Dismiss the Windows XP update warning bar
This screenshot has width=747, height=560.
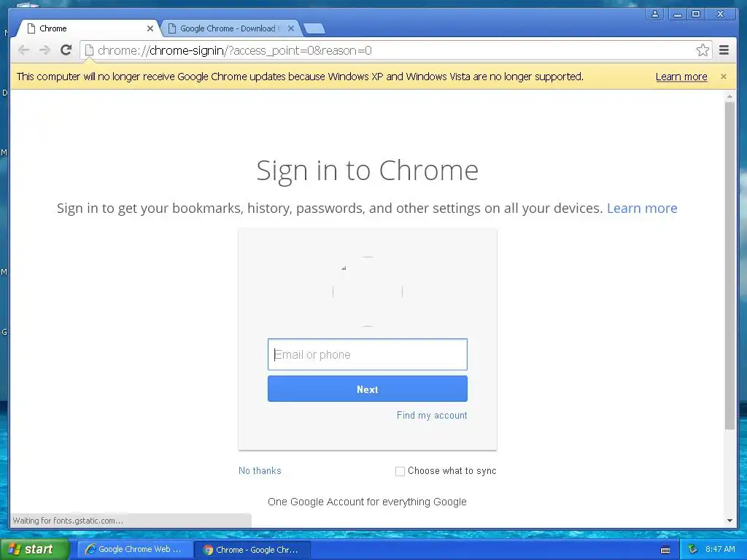724,77
